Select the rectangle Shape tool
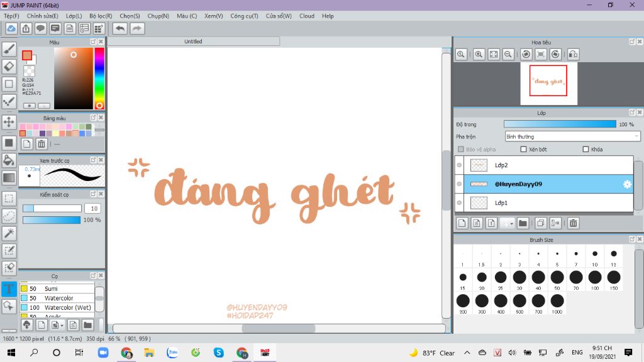The width and height of the screenshot is (644, 362). pos(9,84)
